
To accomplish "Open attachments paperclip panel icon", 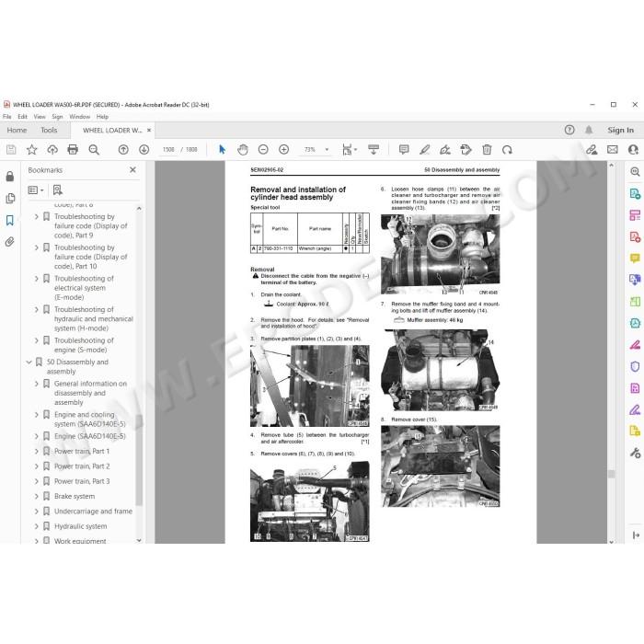I will (10, 242).
